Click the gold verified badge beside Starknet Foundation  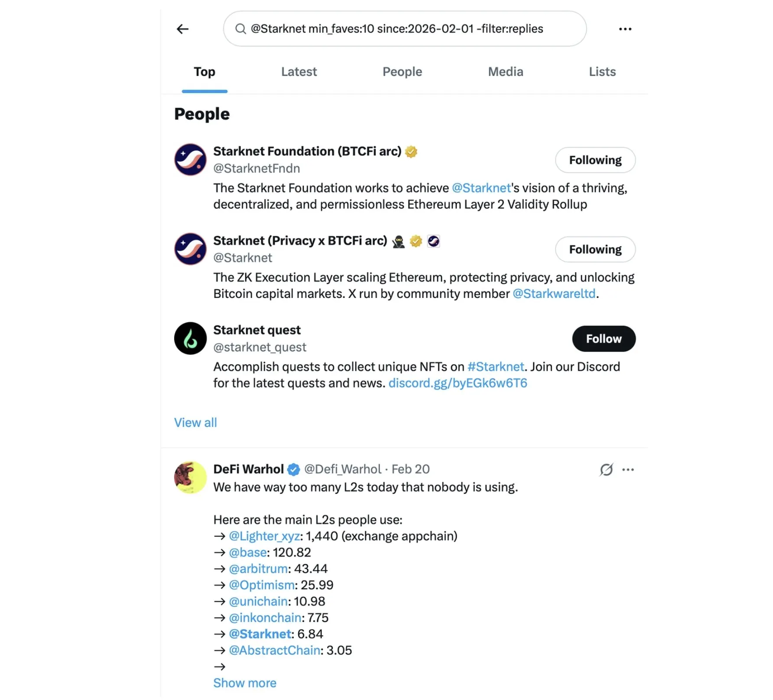[411, 152]
